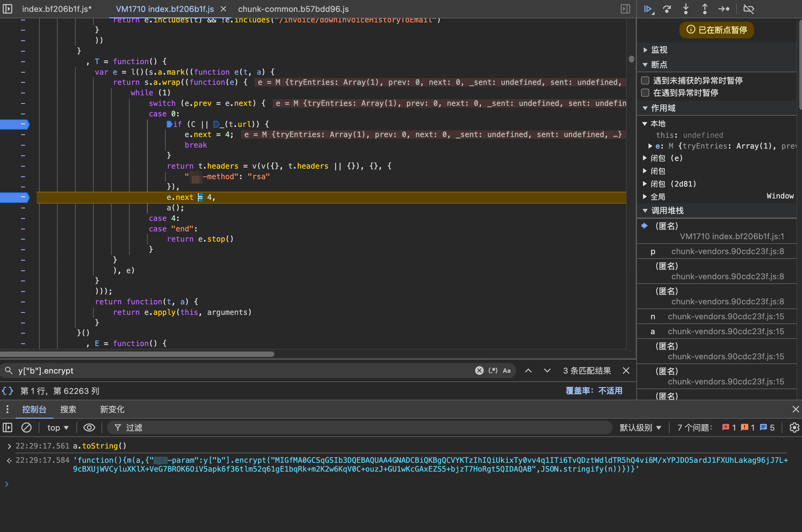Close the bottom drawer panel

pos(796,409)
